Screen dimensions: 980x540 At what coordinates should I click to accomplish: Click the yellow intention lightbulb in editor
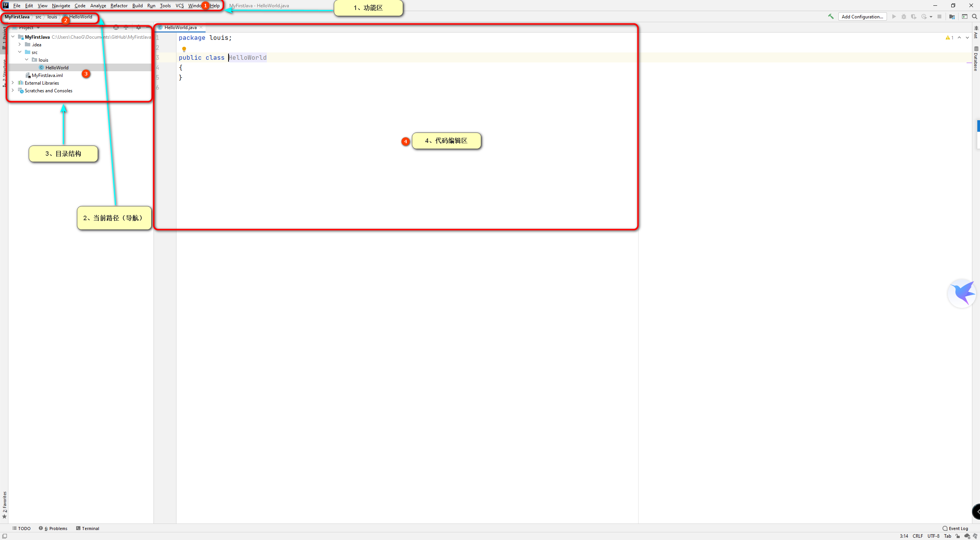click(184, 49)
